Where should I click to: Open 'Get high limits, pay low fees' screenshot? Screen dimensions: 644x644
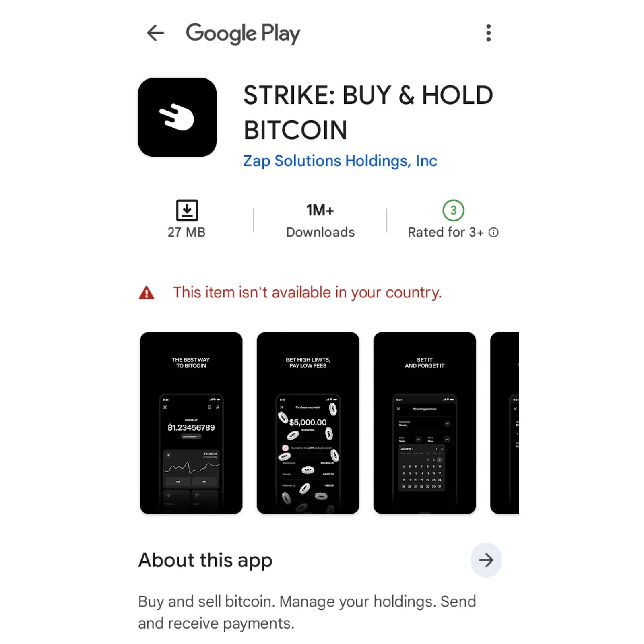tap(308, 423)
